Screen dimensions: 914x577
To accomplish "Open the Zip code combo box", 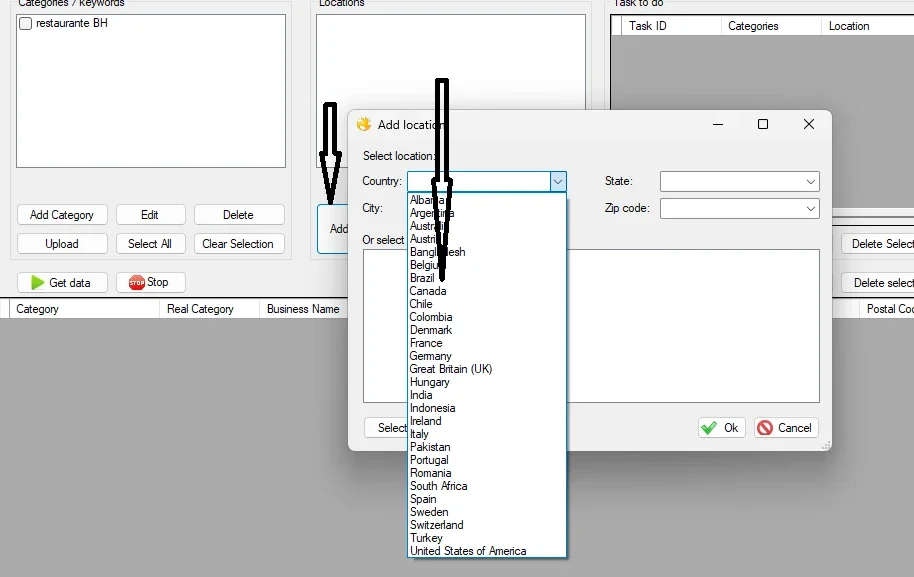I will click(740, 209).
